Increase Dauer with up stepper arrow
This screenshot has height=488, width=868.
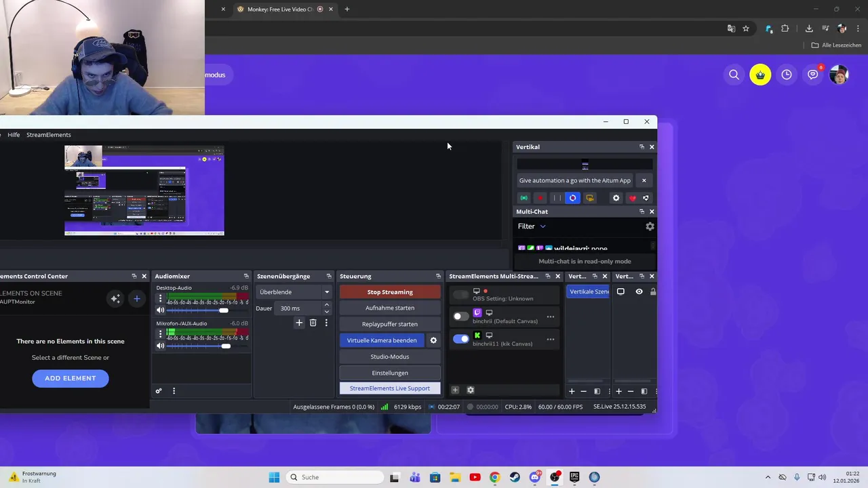tap(326, 305)
